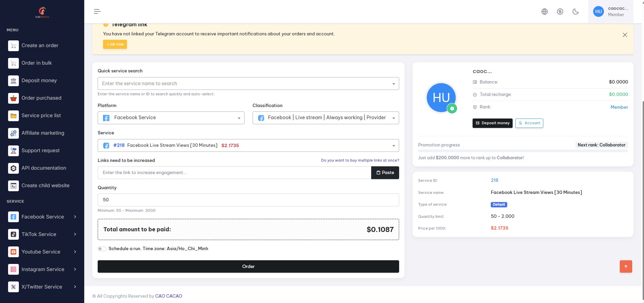644x303 pixels.
Task: Open buy multiple links at once link
Action: pyautogui.click(x=360, y=160)
